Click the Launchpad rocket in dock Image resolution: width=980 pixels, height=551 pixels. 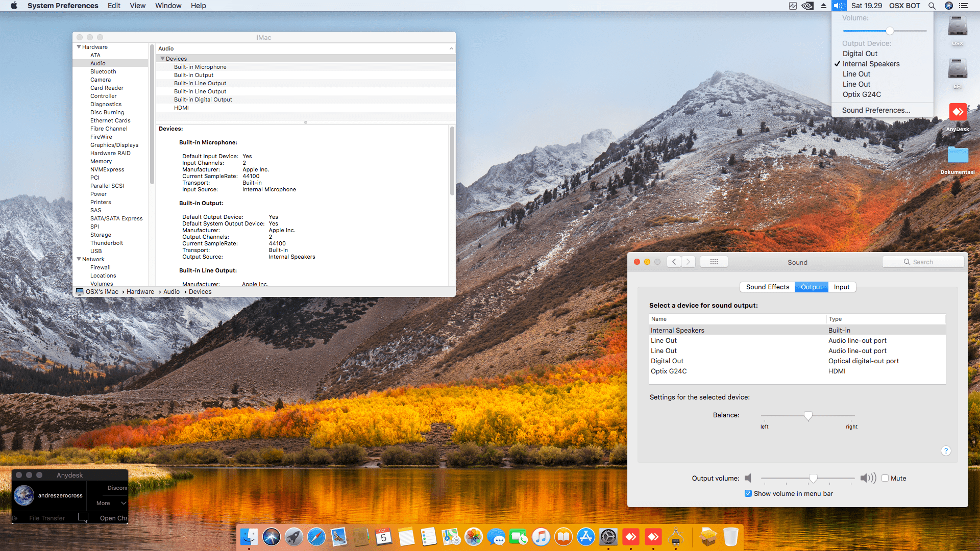point(293,537)
